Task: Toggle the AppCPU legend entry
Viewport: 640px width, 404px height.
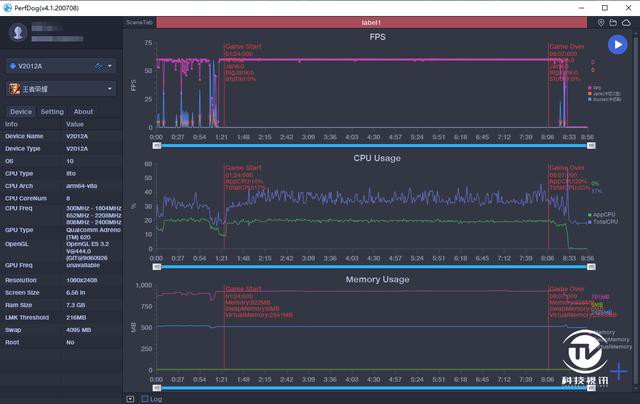Action: (x=601, y=215)
